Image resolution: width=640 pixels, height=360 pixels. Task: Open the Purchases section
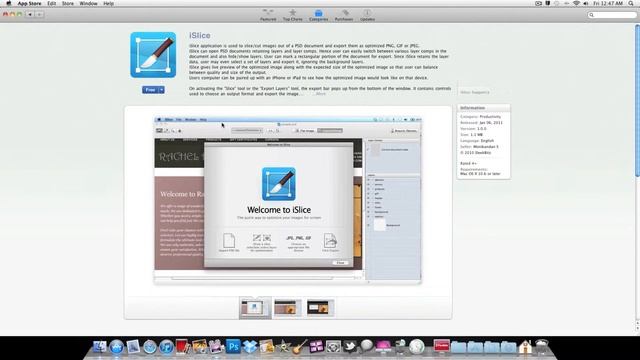(344, 15)
